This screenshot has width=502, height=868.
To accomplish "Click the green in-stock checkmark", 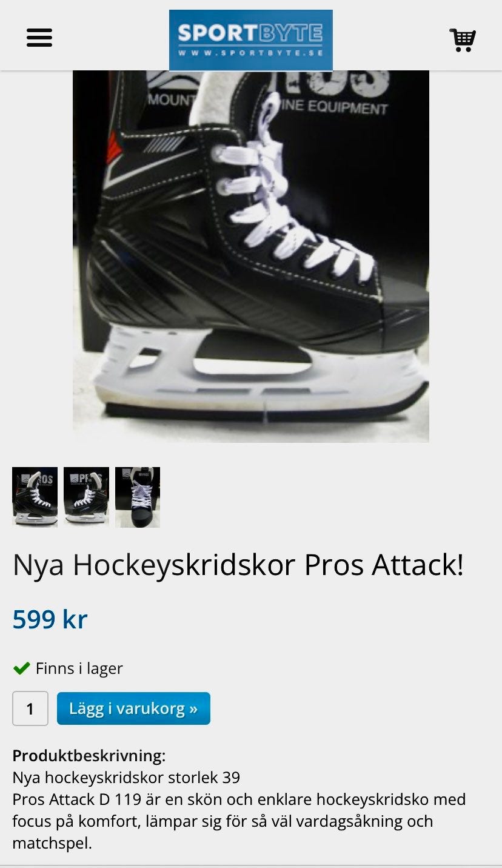I will point(22,668).
